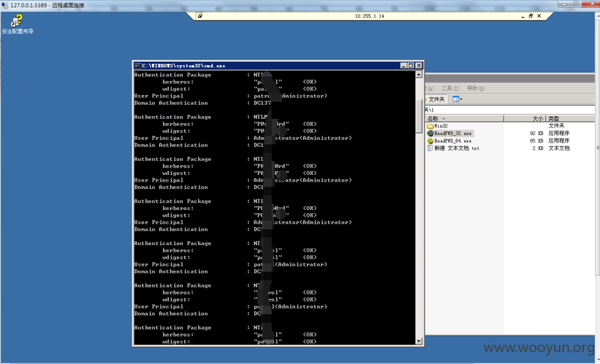Sort files by 名称 column header
Image resolution: width=600 pixels, height=364 pixels.
(464, 119)
